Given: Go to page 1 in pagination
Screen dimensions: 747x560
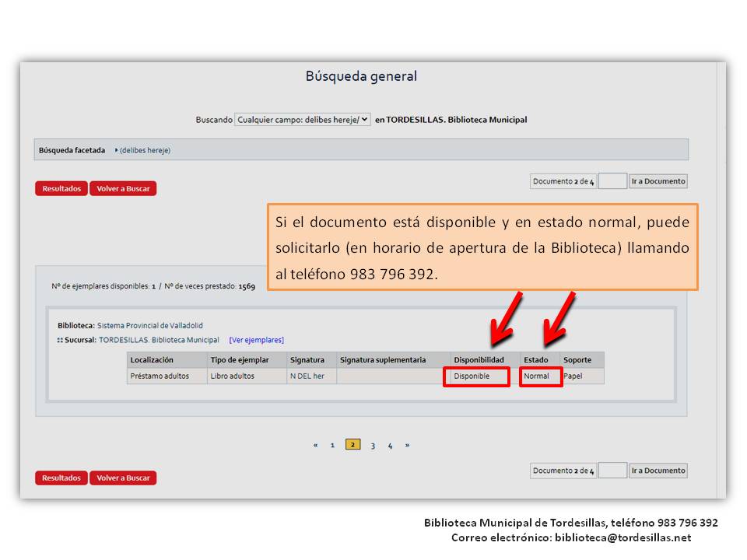Looking at the screenshot, I should [332, 445].
